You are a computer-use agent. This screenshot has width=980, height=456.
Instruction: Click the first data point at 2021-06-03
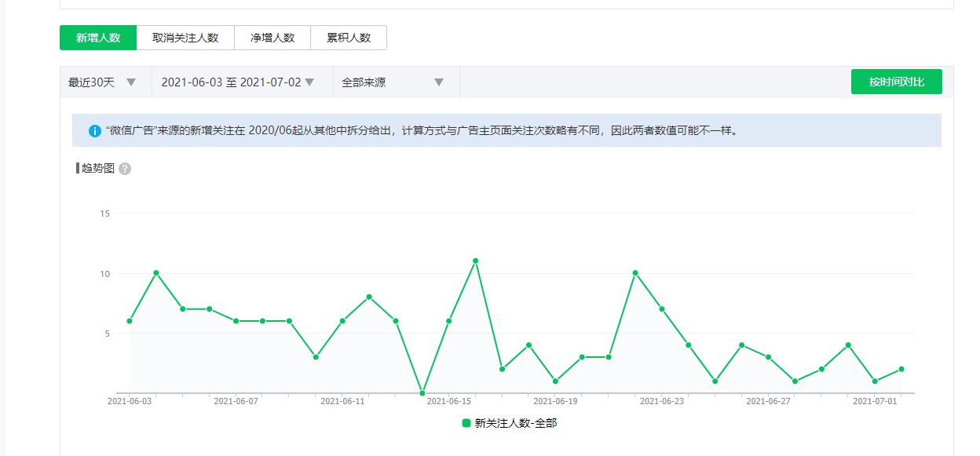point(130,321)
